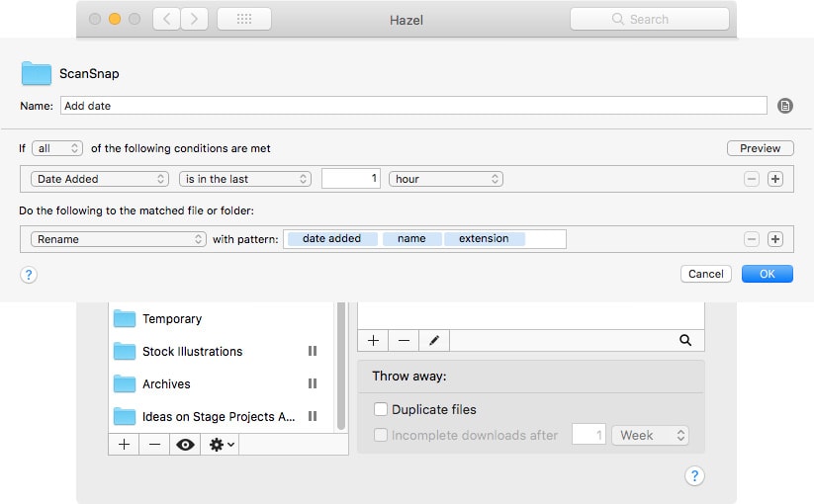Add a rule with plus below rules list

tap(373, 341)
